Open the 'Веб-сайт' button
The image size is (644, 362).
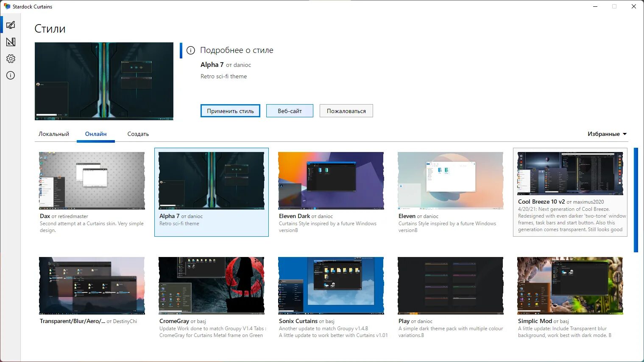(x=290, y=111)
